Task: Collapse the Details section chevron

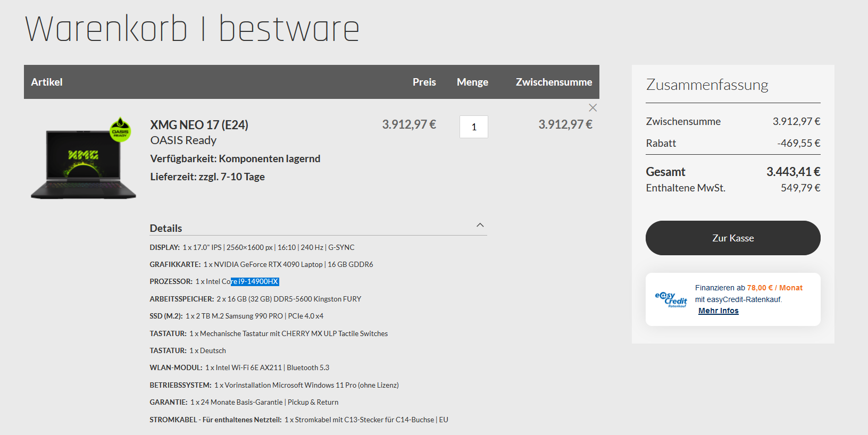Action: 480,225
